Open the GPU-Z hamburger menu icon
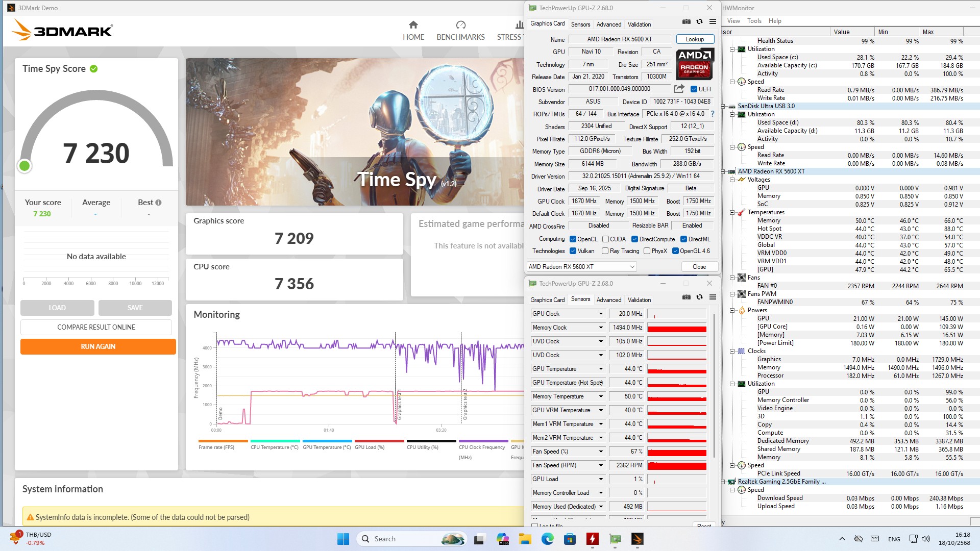The width and height of the screenshot is (980, 551). tap(713, 22)
